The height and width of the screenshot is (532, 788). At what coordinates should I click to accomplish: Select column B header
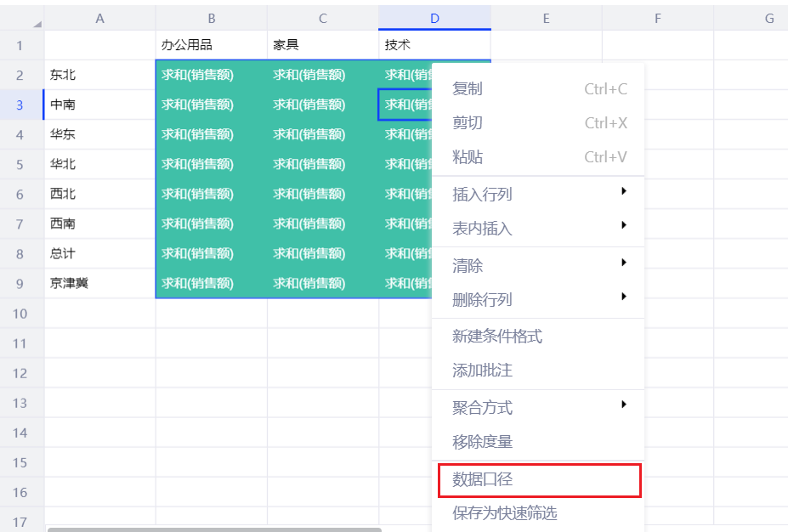click(x=211, y=18)
